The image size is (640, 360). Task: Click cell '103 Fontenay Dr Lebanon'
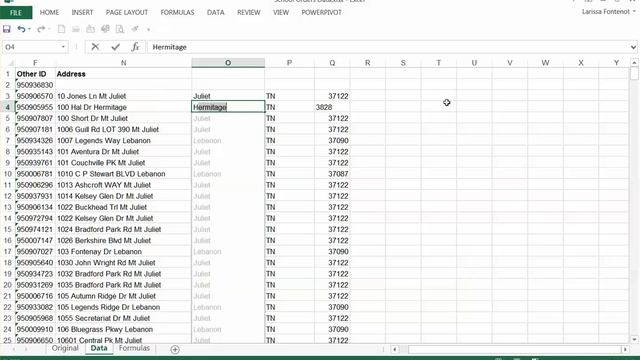(x=123, y=252)
